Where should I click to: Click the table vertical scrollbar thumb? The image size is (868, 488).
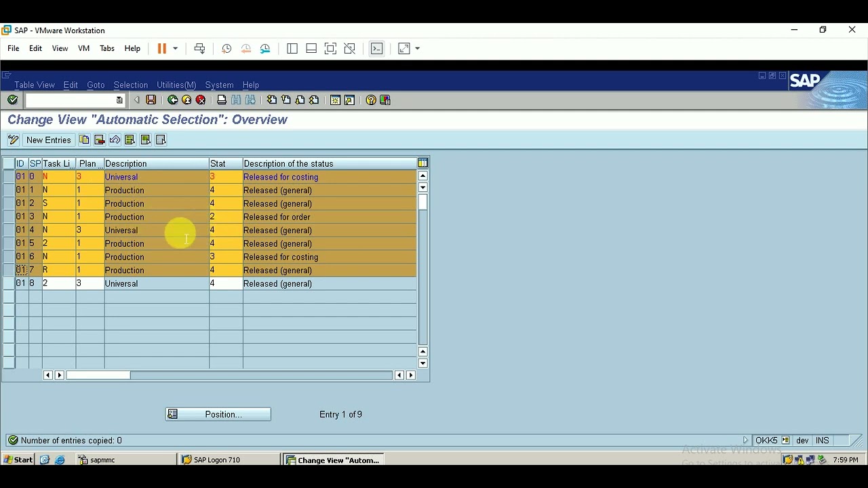click(422, 202)
